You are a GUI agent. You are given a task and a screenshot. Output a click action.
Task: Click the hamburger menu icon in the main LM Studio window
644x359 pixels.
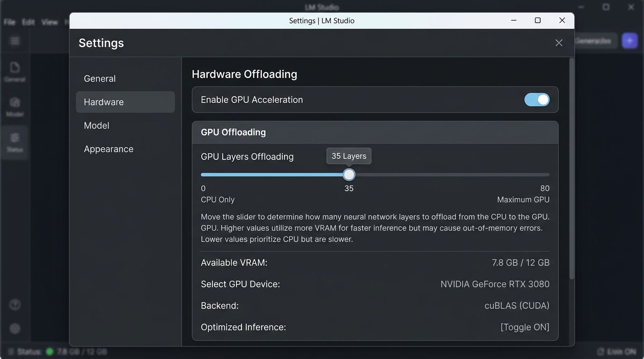click(x=15, y=41)
